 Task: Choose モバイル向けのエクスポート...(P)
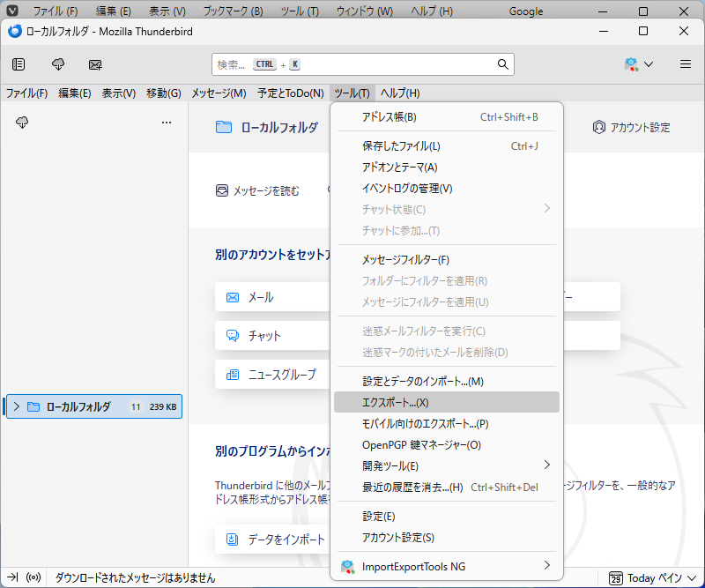click(x=447, y=424)
